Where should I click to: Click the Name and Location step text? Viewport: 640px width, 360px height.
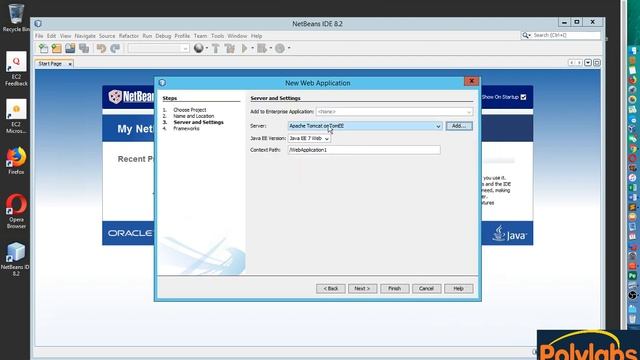coord(193,116)
